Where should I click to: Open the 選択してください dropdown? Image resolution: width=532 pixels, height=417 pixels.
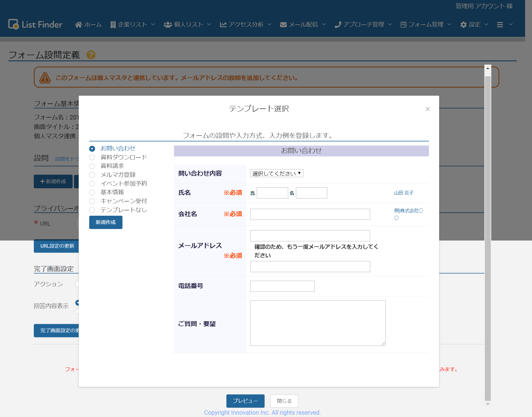(277, 173)
